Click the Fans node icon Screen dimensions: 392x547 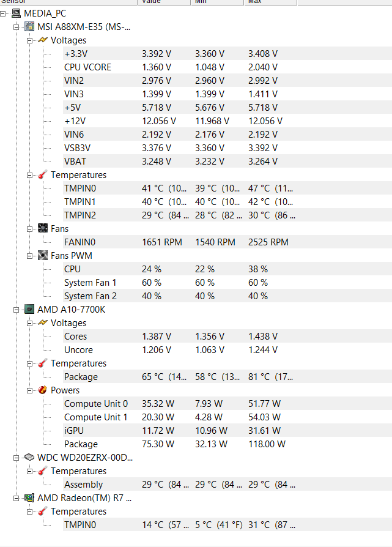tap(42, 229)
